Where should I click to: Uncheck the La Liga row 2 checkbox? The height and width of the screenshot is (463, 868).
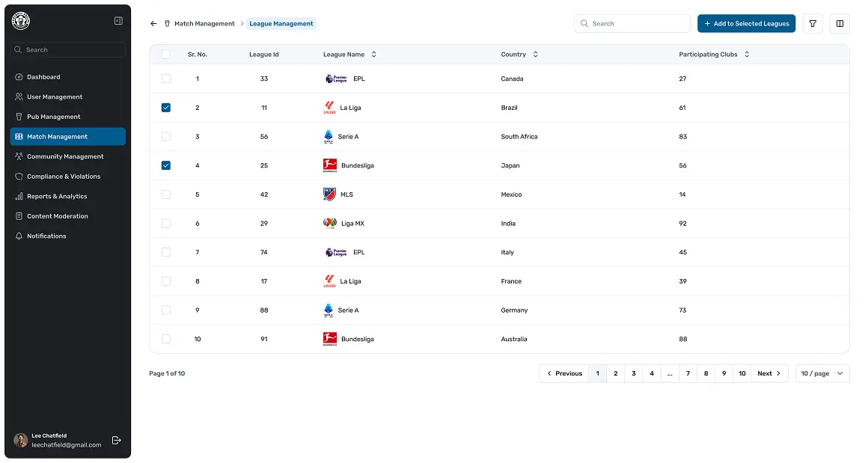pos(166,108)
